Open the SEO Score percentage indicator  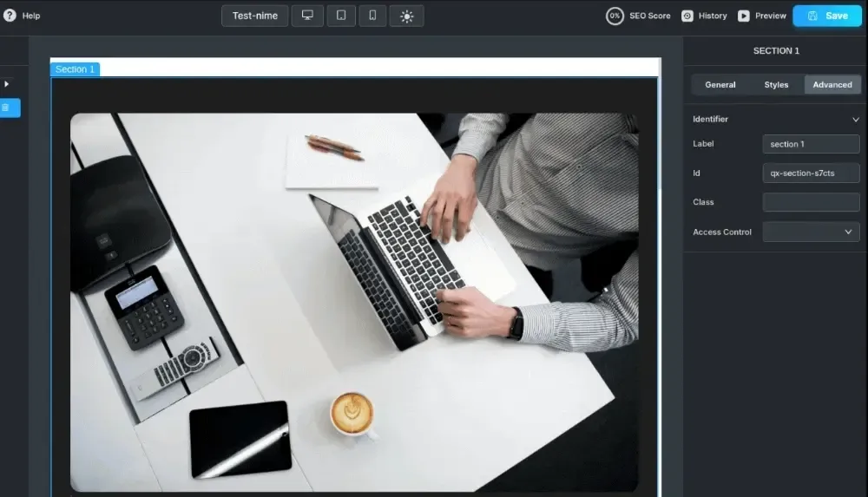[x=615, y=16]
